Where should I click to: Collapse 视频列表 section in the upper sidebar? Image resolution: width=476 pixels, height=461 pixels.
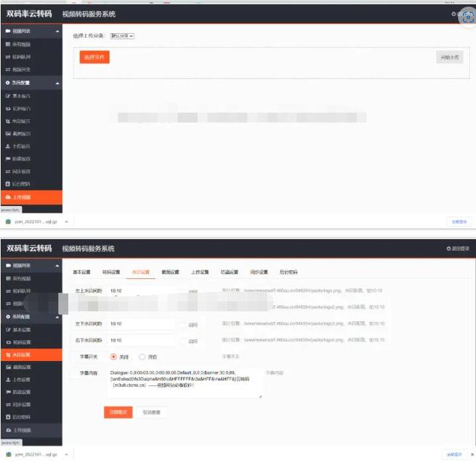click(x=57, y=31)
